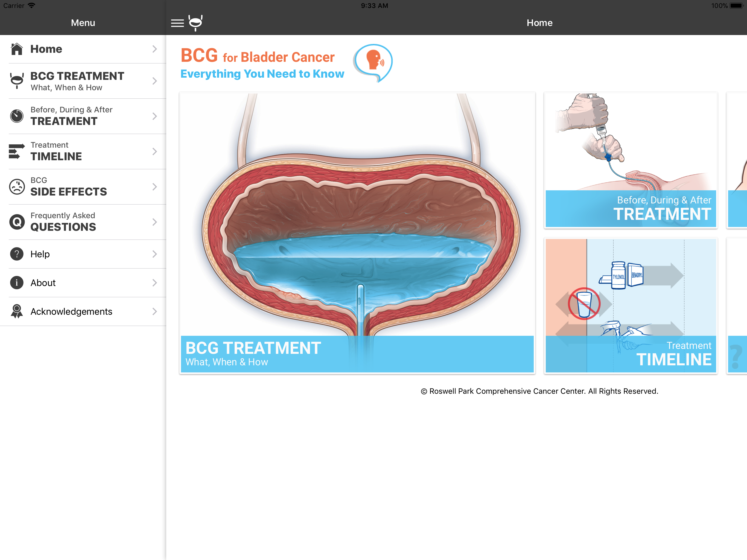
Task: Tap the Carrier label in status bar
Action: [x=14, y=6]
